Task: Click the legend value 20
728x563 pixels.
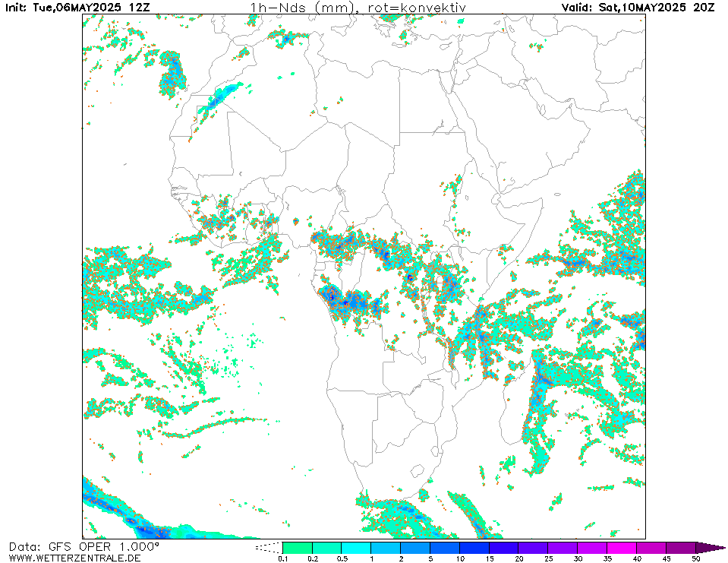Action: click(x=519, y=558)
